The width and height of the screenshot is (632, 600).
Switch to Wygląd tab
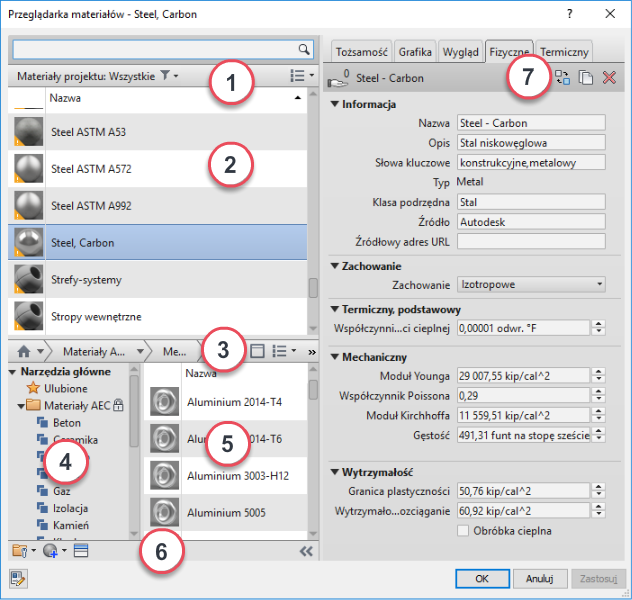(460, 52)
